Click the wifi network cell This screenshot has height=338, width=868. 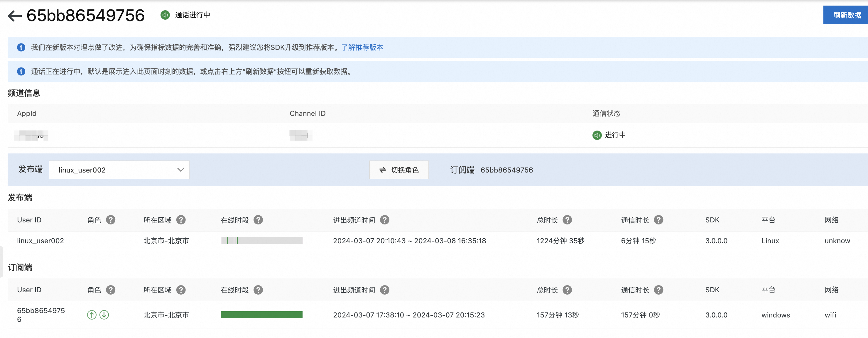point(830,315)
